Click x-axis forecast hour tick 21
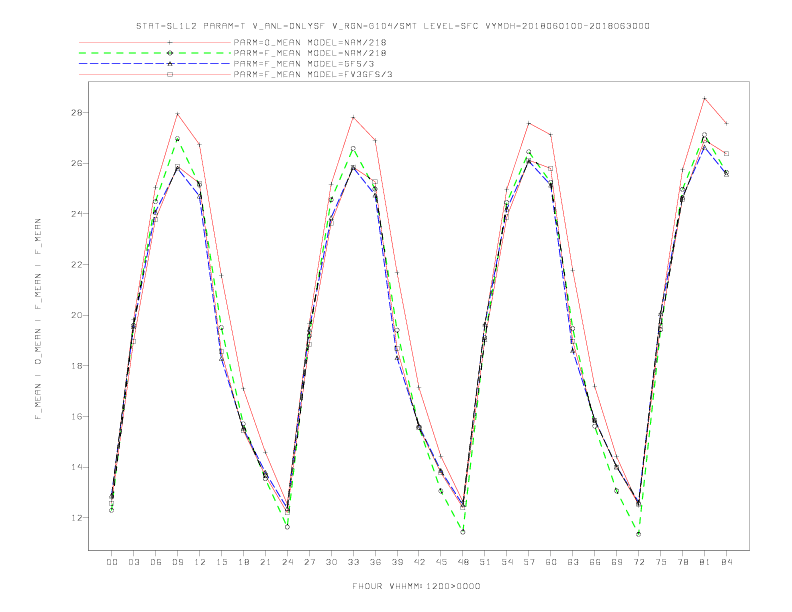This screenshot has height=612, width=792. click(265, 562)
